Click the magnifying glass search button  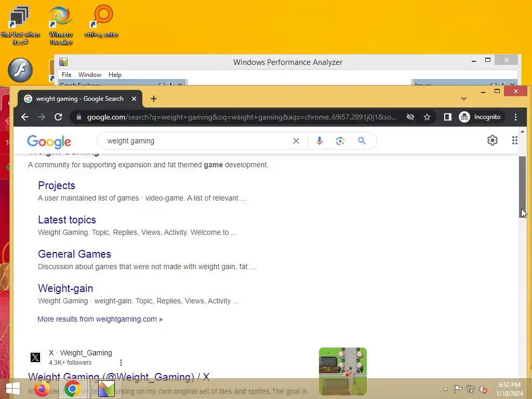click(x=362, y=141)
